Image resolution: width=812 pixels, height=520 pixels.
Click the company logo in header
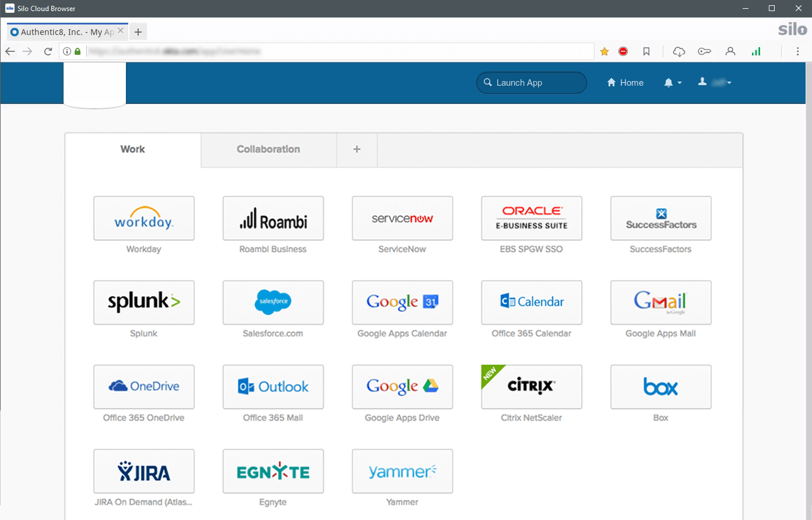click(94, 85)
